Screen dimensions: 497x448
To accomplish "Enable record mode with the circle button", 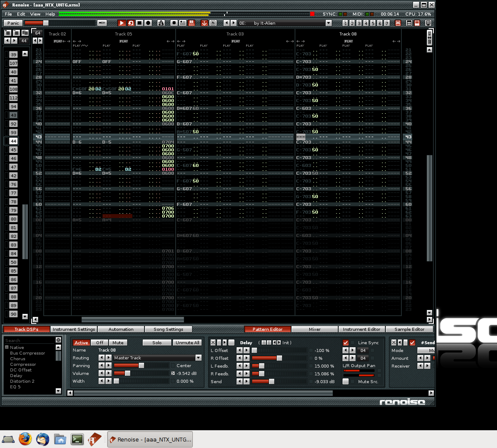I will point(148,23).
